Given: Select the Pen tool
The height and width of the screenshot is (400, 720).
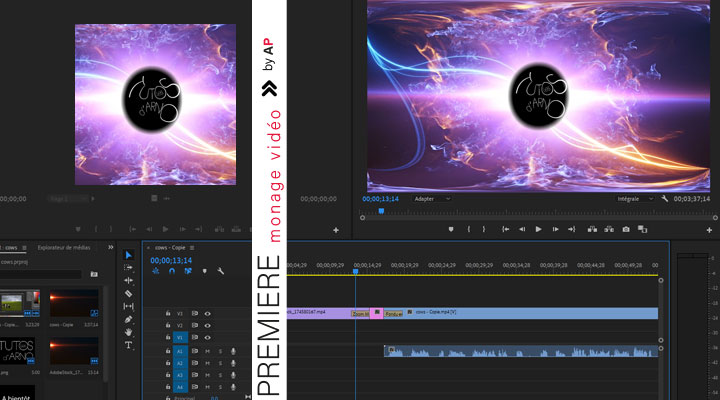Looking at the screenshot, I should click(x=129, y=319).
